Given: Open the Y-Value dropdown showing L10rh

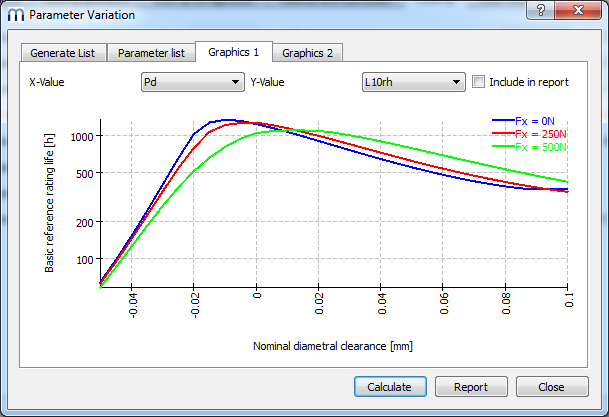Looking at the screenshot, I should click(414, 82).
